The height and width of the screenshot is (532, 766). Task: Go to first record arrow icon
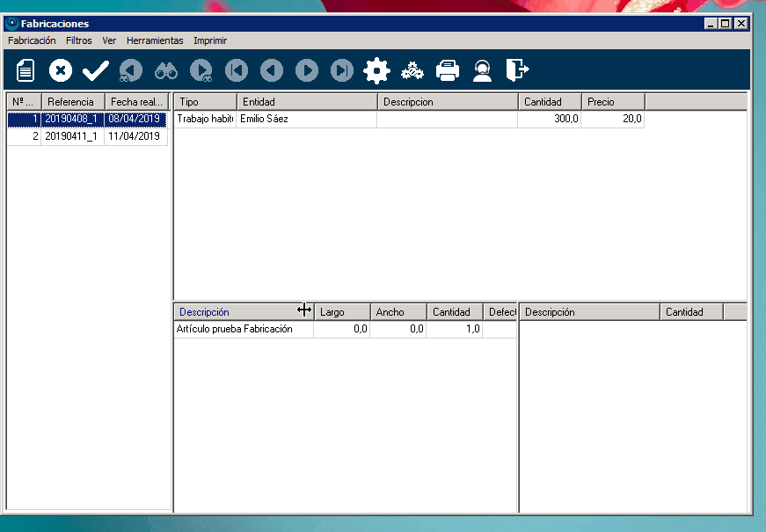click(237, 70)
